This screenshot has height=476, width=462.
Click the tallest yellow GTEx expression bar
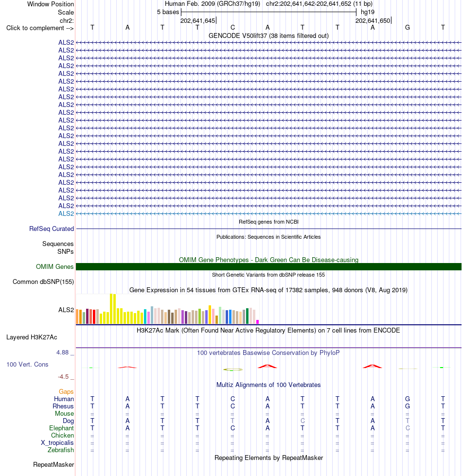(111, 309)
